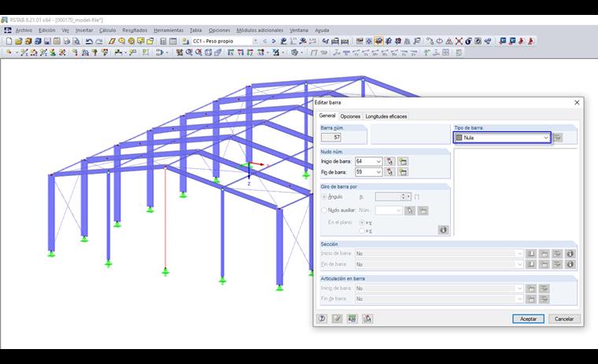
Task: Switch to the Longitudes eficaces tab
Action: tap(386, 116)
